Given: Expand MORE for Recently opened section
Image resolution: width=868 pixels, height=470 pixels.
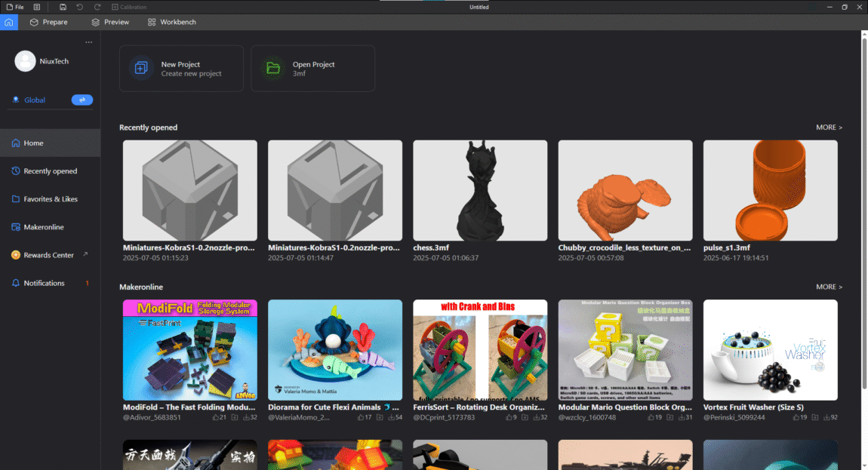Looking at the screenshot, I should (x=829, y=127).
